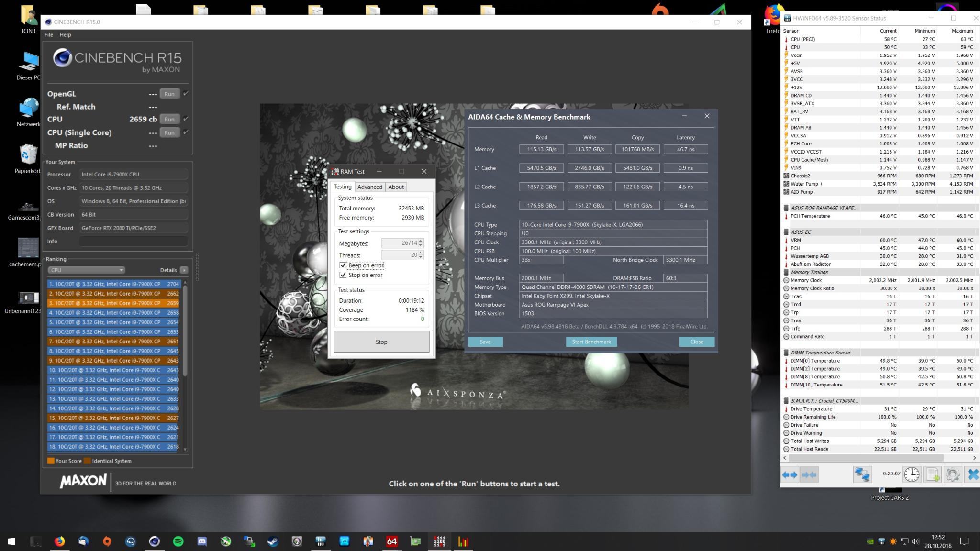Toggle the Stop on error checkbox
980x551 pixels.
(343, 275)
